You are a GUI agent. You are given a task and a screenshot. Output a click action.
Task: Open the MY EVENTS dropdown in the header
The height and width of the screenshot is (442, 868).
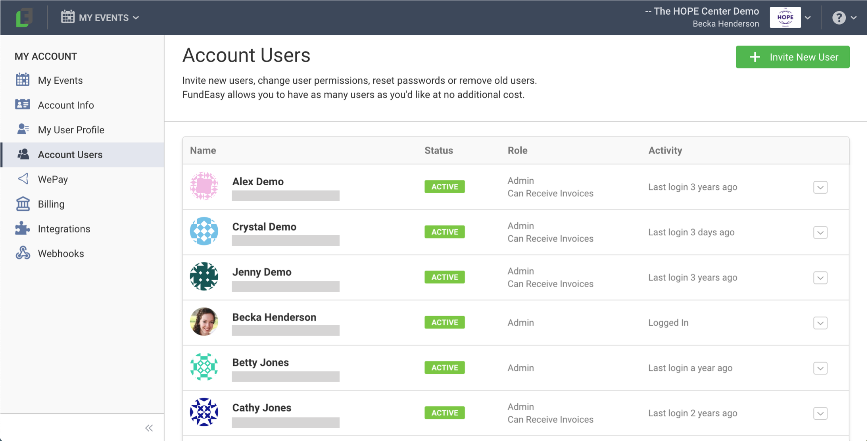pos(100,17)
